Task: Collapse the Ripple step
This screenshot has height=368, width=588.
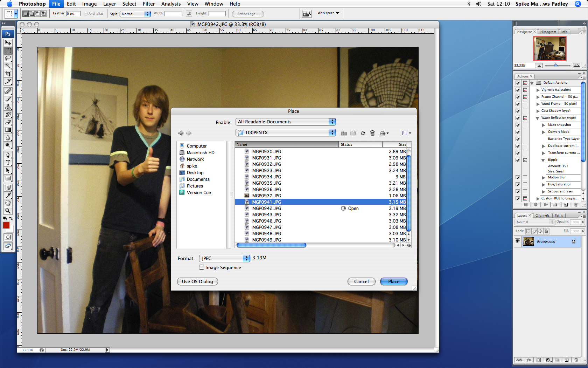Action: tap(543, 160)
